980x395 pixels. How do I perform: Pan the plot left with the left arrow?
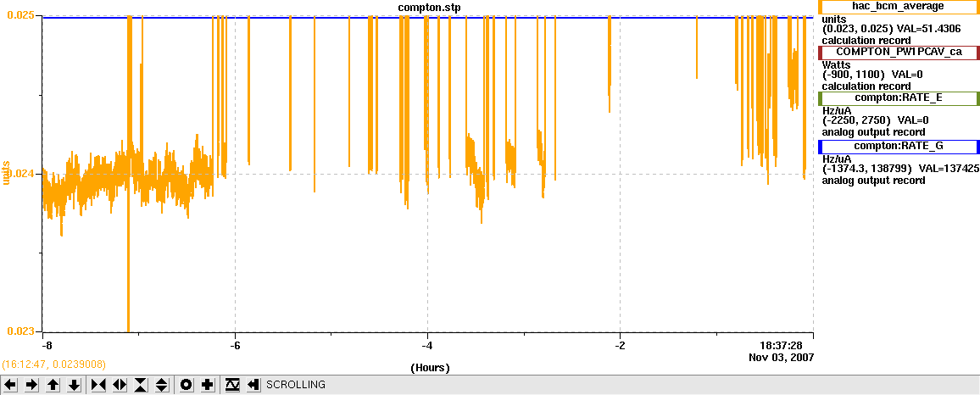(11, 385)
